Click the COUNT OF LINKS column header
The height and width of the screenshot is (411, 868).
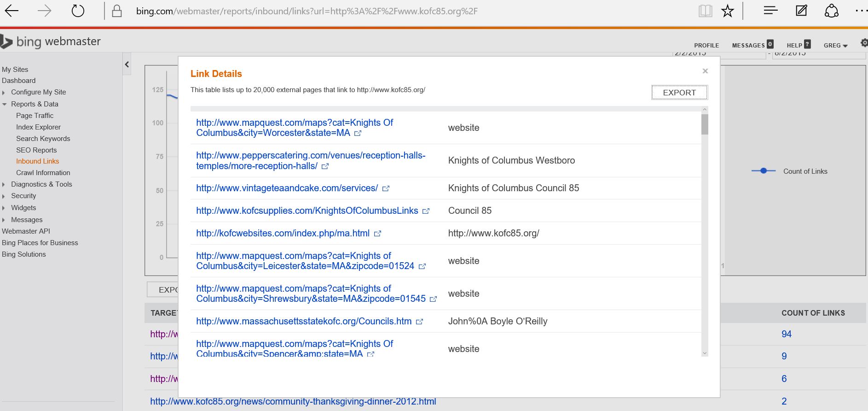click(x=813, y=313)
